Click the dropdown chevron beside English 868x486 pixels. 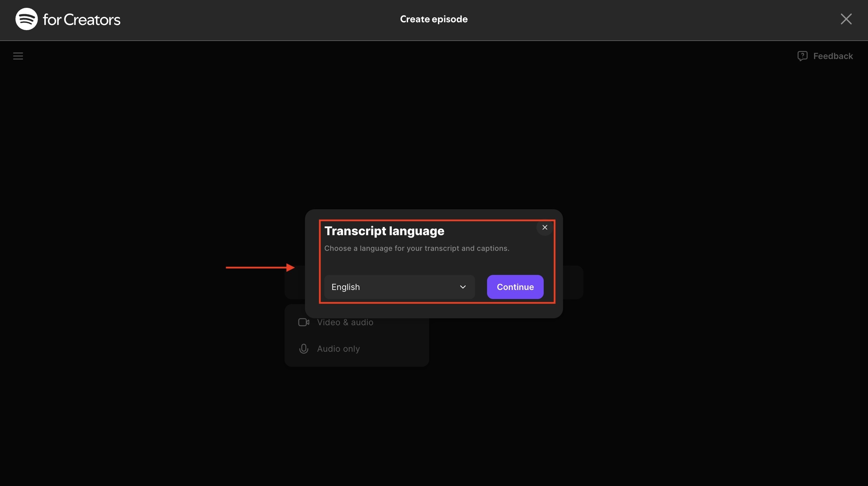coord(463,287)
